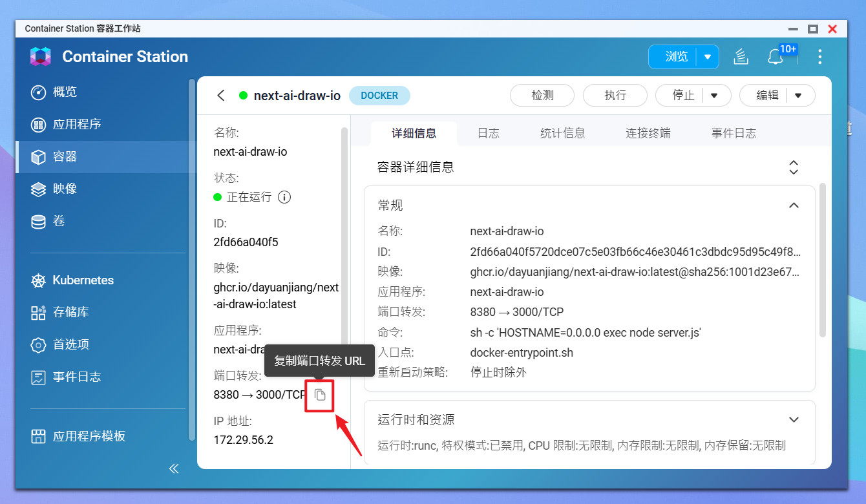The width and height of the screenshot is (866, 504).
Task: Click the details pane vertical scrollbar
Action: pos(823,258)
